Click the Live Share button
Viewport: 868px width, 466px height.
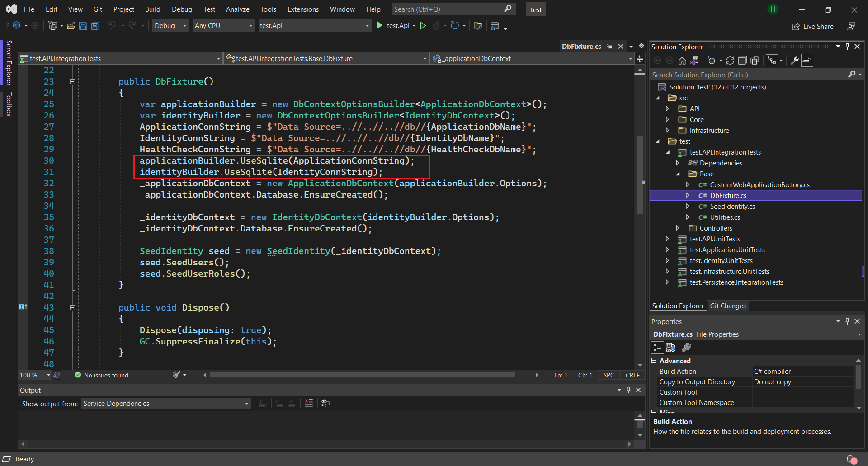[x=812, y=27]
